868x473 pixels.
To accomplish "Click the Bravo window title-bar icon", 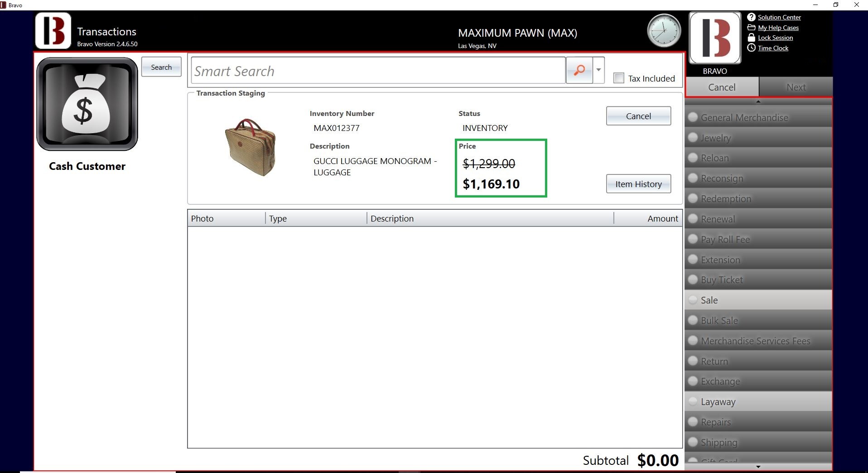I will [x=3, y=5].
